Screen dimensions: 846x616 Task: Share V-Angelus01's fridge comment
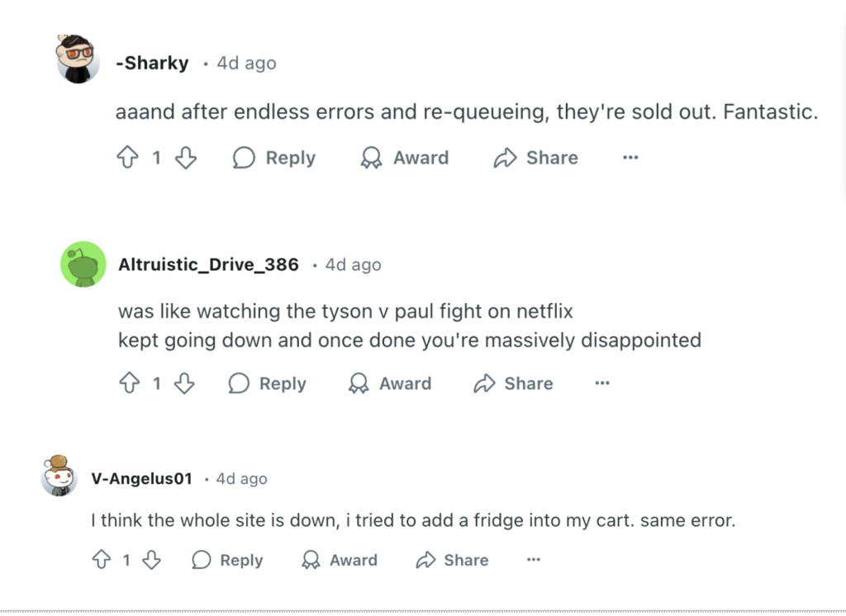(x=452, y=560)
